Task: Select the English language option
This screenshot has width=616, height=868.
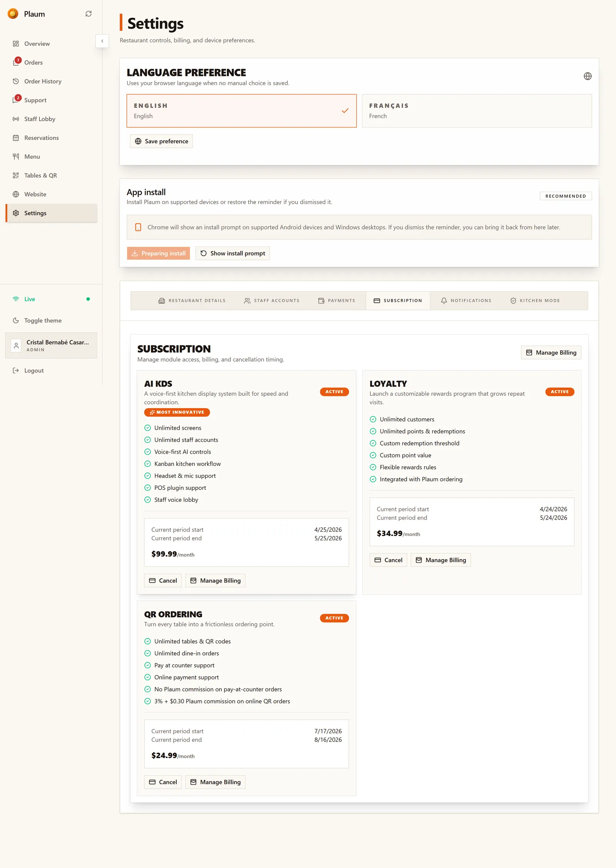Action: tap(241, 111)
